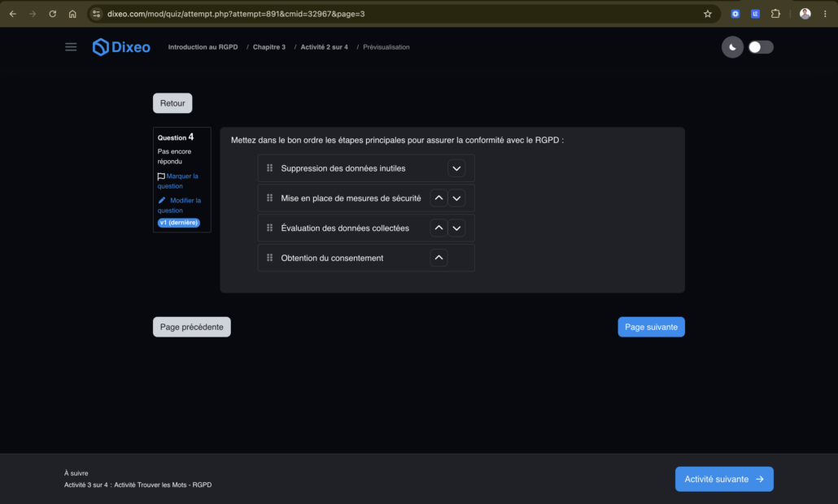
Task: Click the 'Page suivante' button
Action: (651, 327)
